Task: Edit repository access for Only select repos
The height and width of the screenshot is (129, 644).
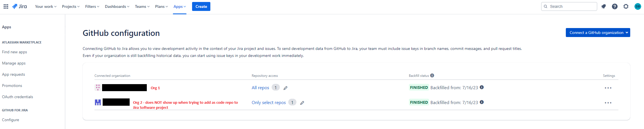Action: (302, 103)
